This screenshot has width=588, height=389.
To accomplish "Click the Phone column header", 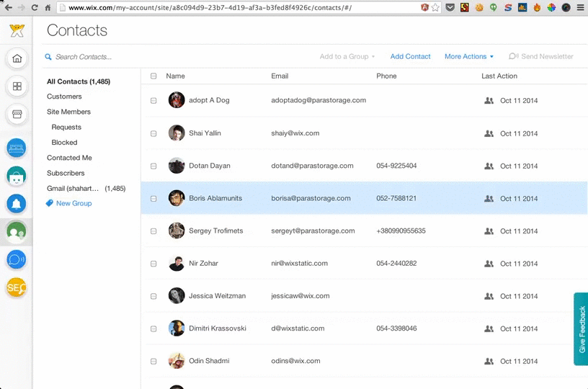I will pos(386,76).
